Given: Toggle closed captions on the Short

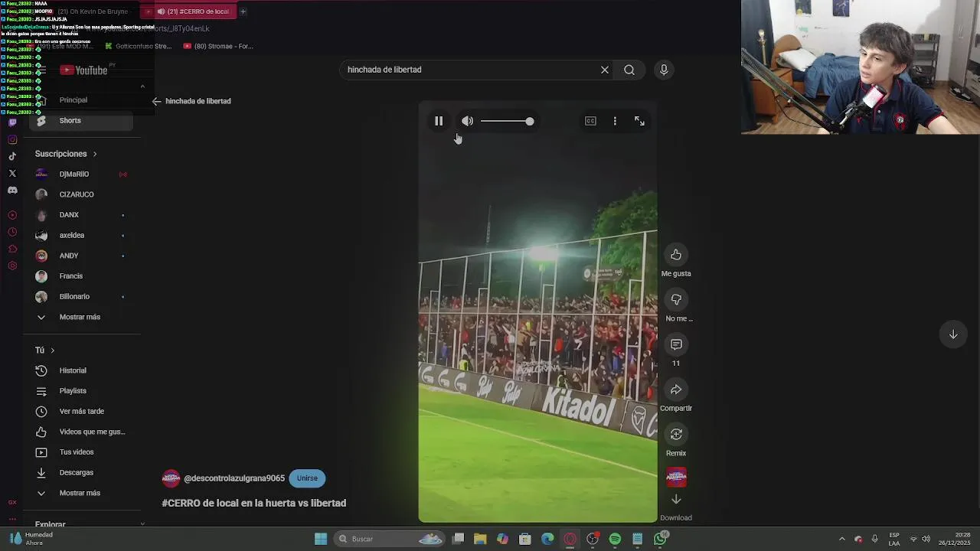Looking at the screenshot, I should [590, 121].
